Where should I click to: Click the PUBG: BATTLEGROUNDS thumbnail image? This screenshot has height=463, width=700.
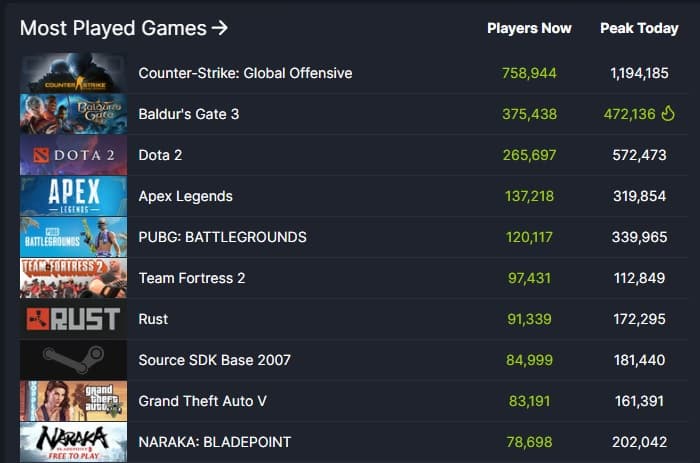click(73, 237)
